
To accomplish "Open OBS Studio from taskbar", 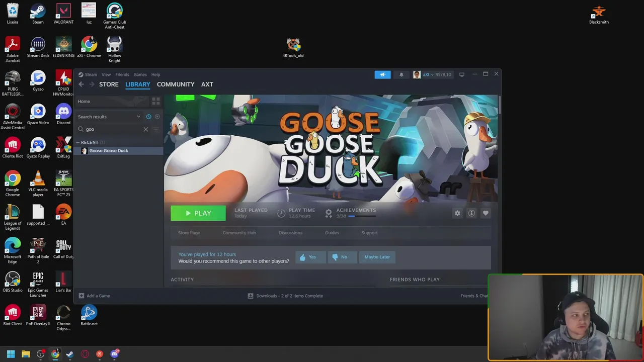I will click(x=41, y=354).
